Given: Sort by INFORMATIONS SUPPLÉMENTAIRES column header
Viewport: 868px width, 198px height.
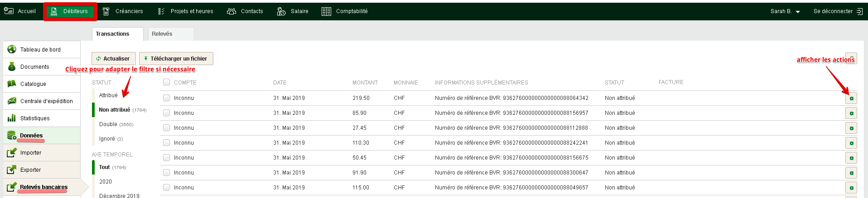Looking at the screenshot, I should (x=482, y=83).
